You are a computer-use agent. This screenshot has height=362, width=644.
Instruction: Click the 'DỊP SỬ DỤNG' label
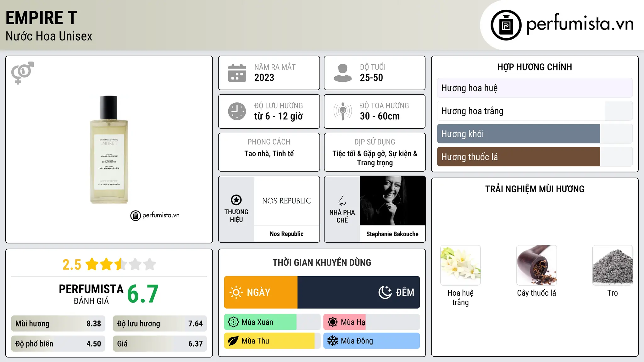(375, 142)
